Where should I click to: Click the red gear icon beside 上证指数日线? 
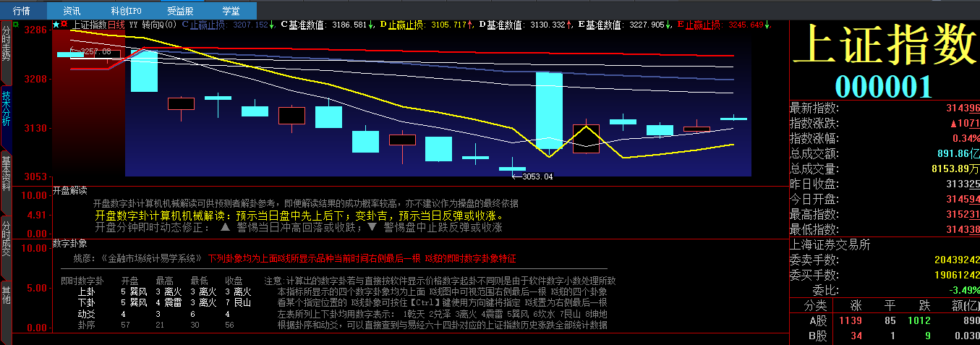(64, 25)
